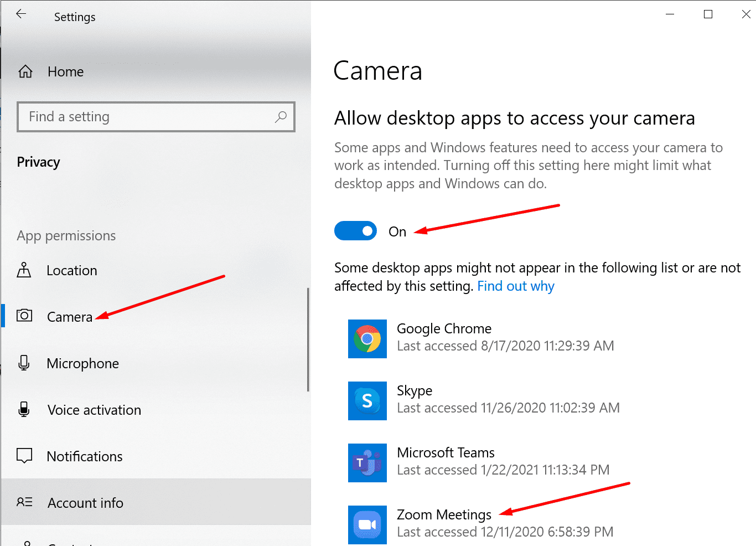Select the Camera icon in sidebar
The width and height of the screenshot is (756, 546).
pos(24,316)
